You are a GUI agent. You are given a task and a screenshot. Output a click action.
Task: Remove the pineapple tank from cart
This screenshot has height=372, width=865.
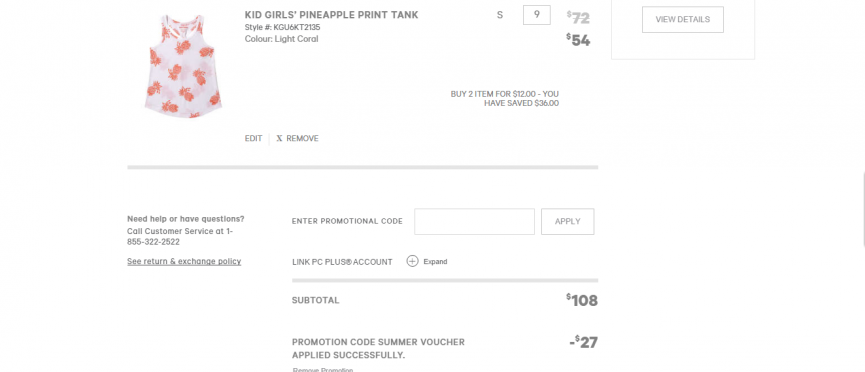(x=302, y=139)
